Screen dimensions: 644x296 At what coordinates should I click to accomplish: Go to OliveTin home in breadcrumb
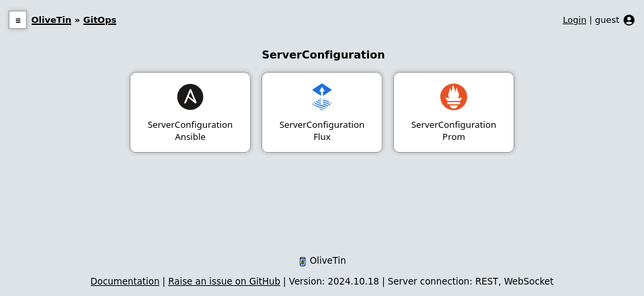(51, 20)
